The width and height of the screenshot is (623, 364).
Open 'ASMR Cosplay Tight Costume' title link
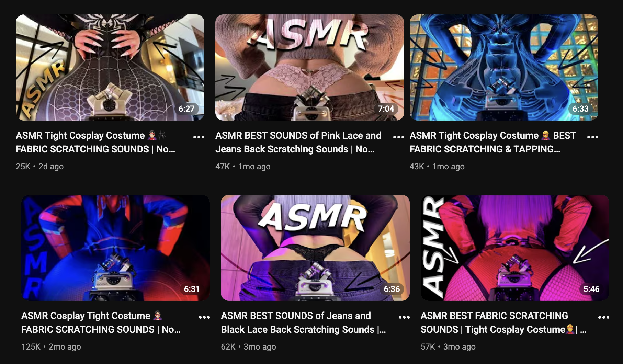(x=101, y=322)
